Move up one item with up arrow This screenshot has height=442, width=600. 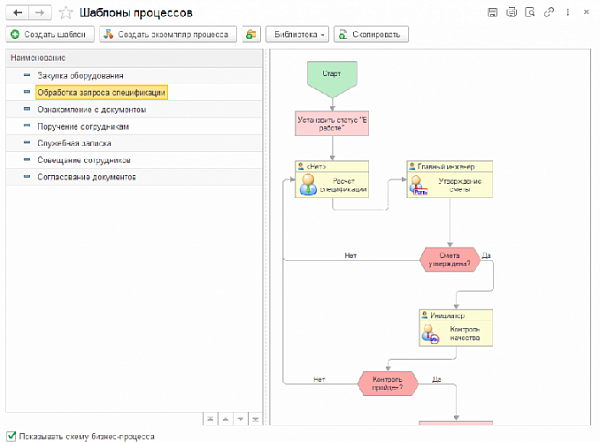tap(225, 419)
